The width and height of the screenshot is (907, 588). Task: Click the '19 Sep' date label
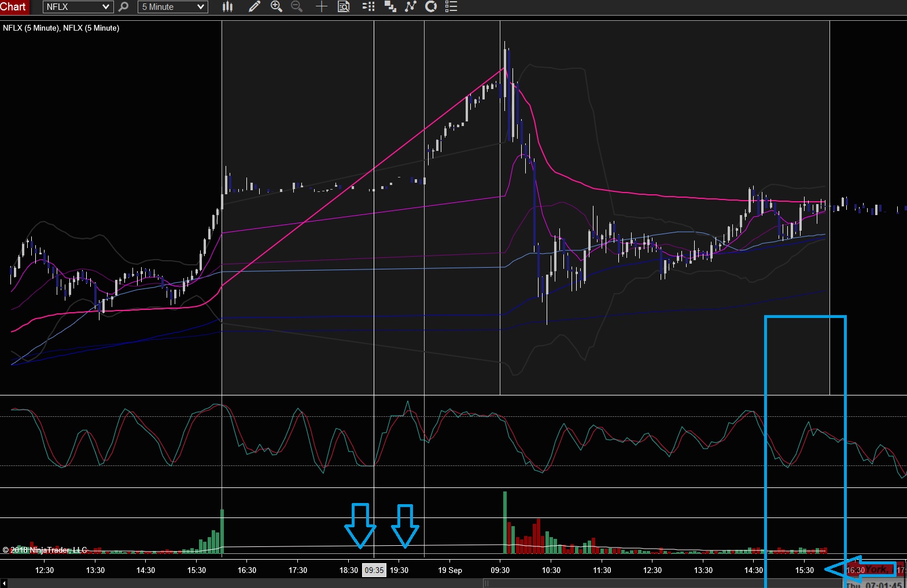pyautogui.click(x=450, y=570)
